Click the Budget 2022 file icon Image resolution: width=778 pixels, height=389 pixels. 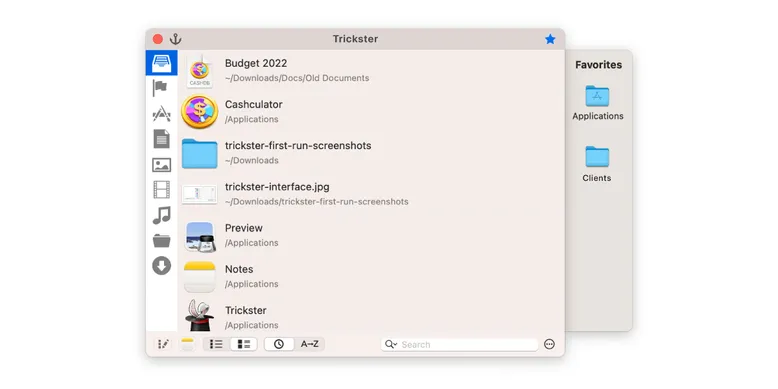pyautogui.click(x=199, y=71)
